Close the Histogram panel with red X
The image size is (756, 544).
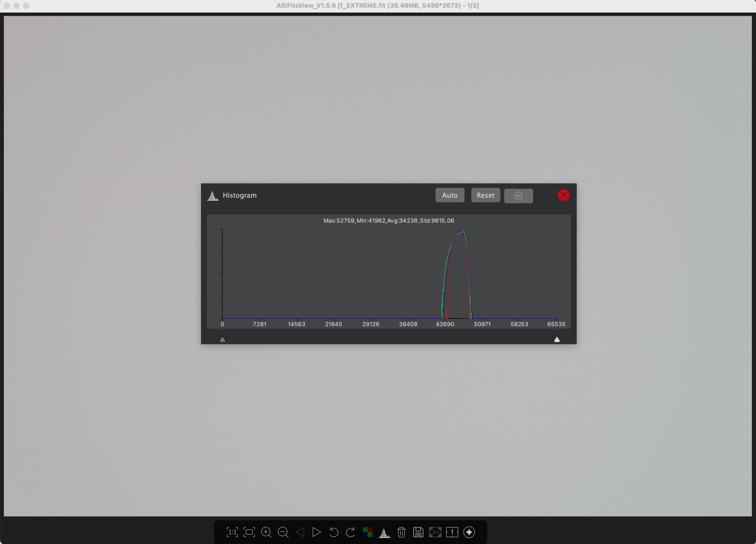pyautogui.click(x=563, y=195)
